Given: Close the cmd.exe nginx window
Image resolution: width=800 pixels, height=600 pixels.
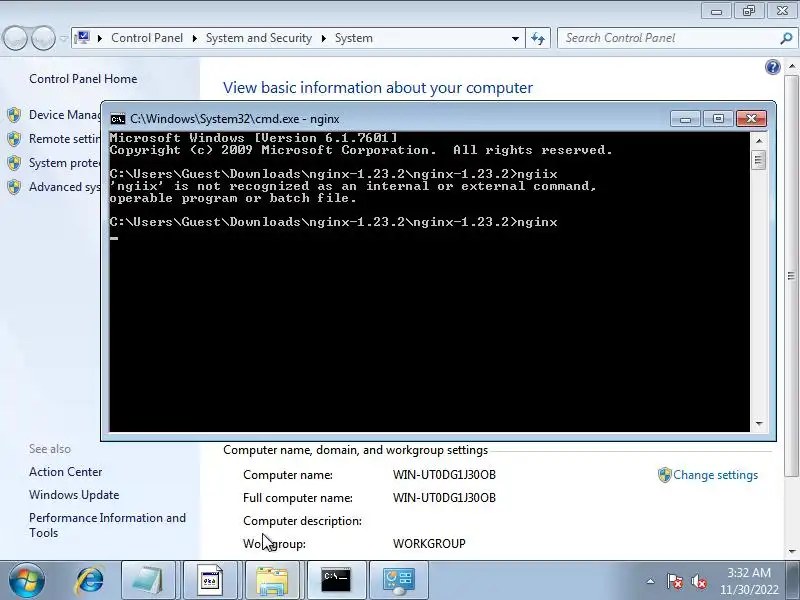Looking at the screenshot, I should [751, 119].
